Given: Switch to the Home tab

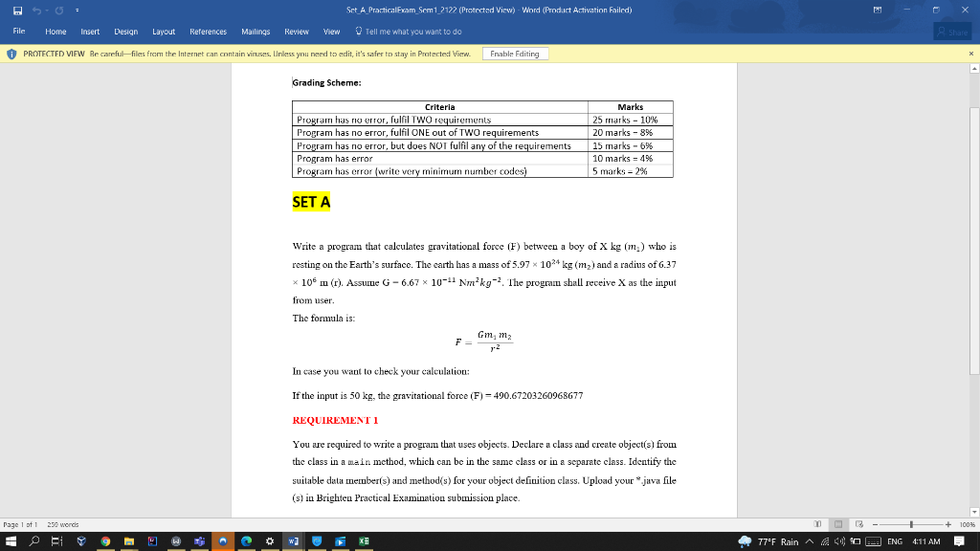Looking at the screenshot, I should (56, 32).
